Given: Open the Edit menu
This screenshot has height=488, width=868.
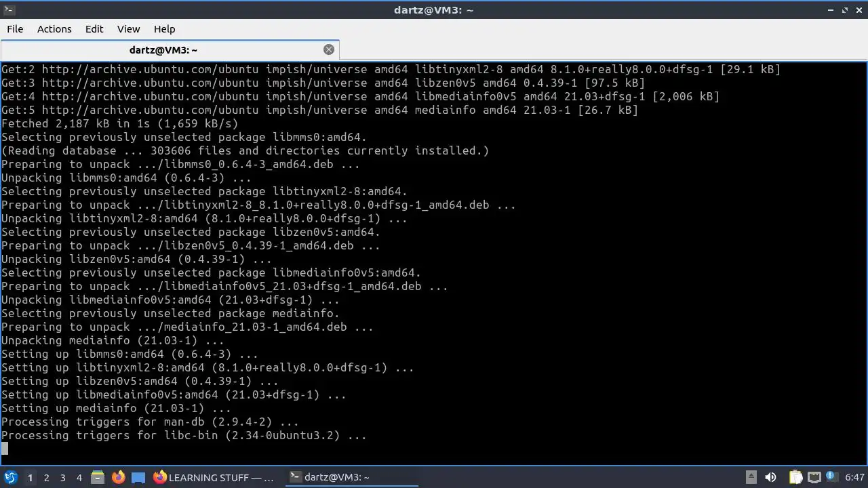Looking at the screenshot, I should [94, 29].
